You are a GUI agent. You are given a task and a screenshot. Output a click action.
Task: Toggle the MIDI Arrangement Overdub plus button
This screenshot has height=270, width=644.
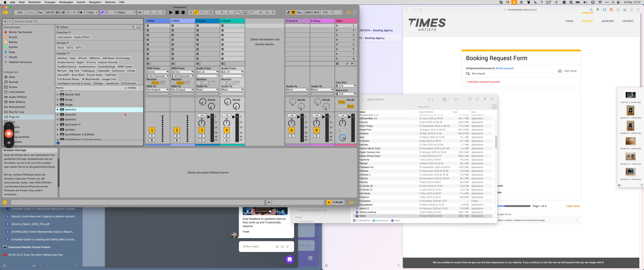(x=191, y=13)
